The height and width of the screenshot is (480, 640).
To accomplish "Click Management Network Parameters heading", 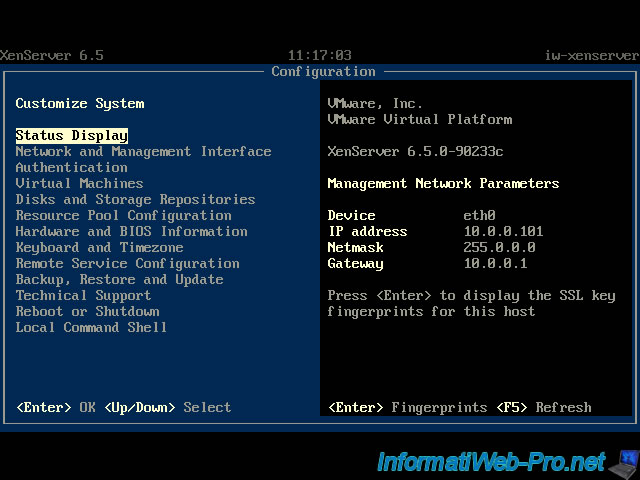I will click(x=443, y=183).
